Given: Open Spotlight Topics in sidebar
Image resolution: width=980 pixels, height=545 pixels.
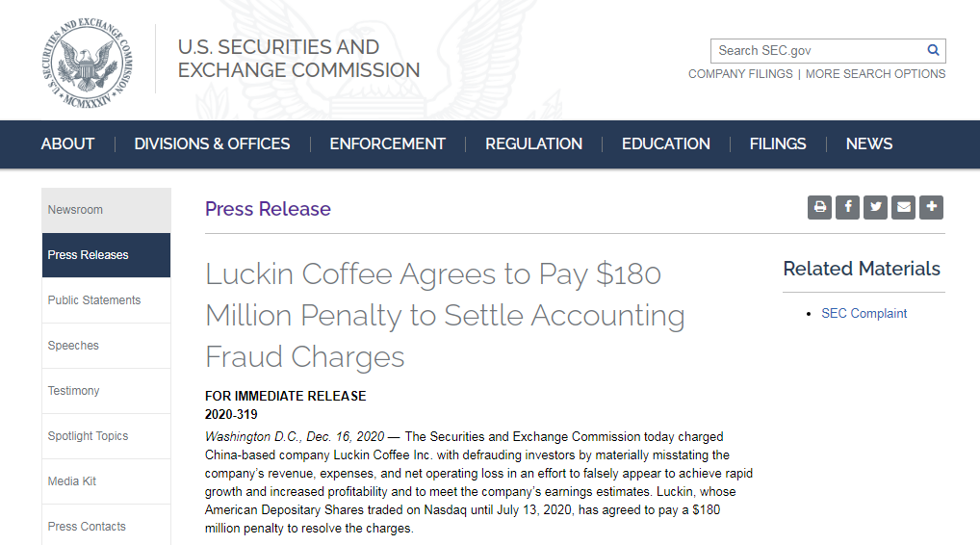Looking at the screenshot, I should [88, 436].
